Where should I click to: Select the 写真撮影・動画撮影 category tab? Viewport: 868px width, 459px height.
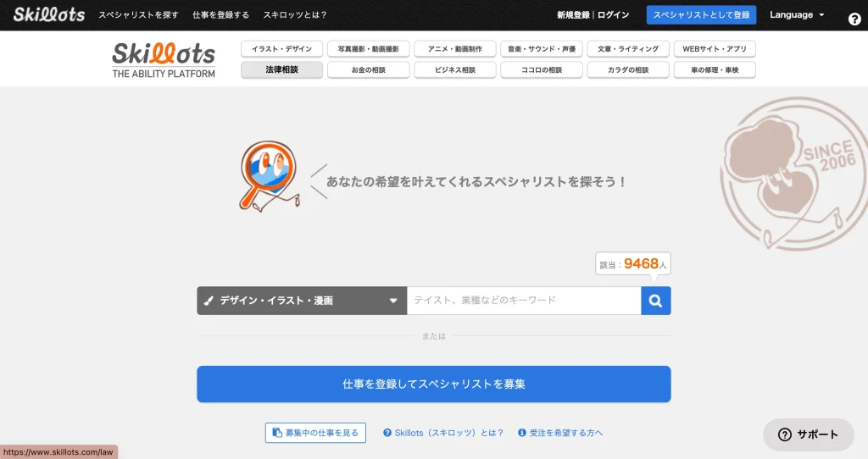(368, 48)
